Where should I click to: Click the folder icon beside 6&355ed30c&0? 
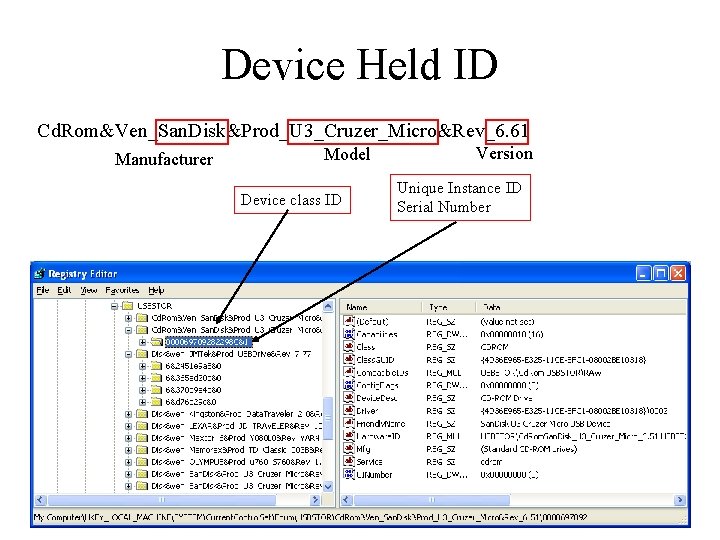156,377
